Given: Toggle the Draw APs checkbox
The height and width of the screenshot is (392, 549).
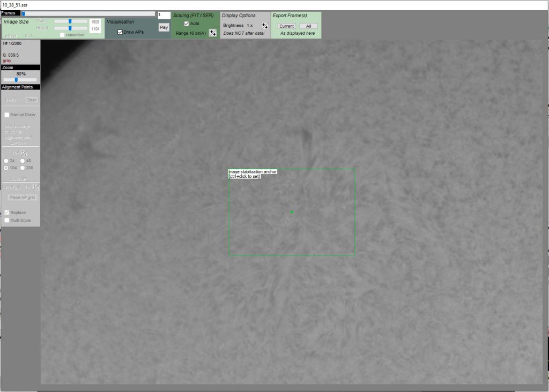Looking at the screenshot, I should [x=120, y=32].
